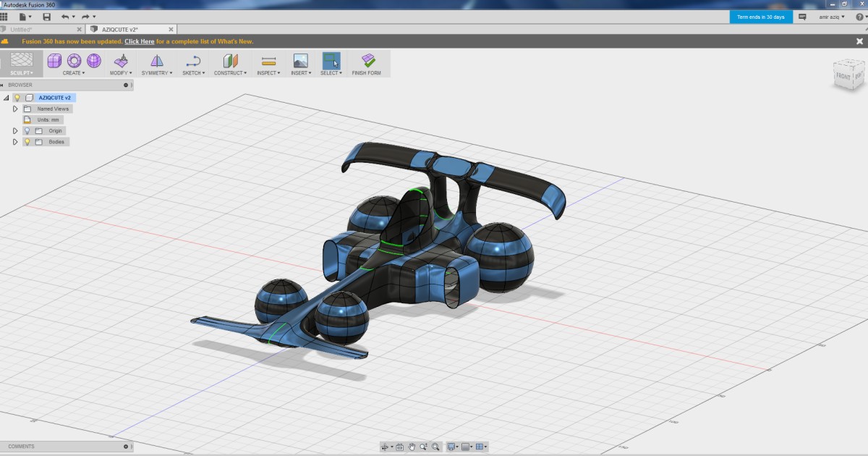Select the Sketch tool icon
Image resolution: width=868 pixels, height=456 pixels.
point(192,63)
